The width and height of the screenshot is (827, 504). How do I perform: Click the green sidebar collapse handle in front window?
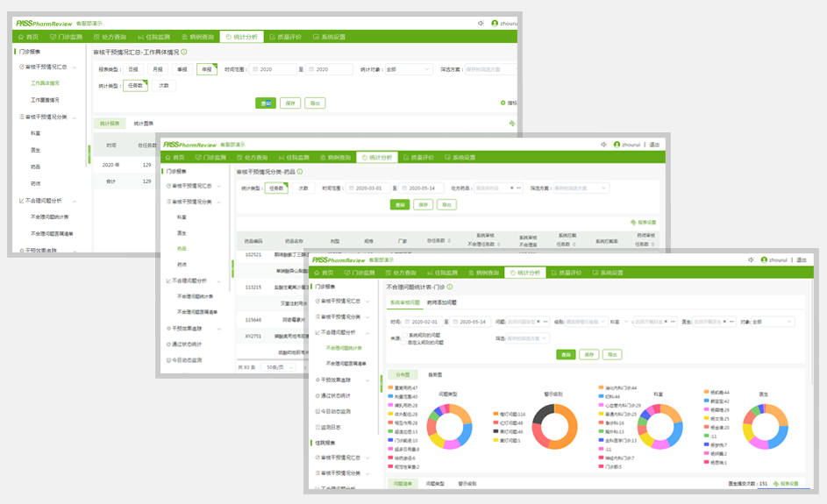(x=381, y=383)
